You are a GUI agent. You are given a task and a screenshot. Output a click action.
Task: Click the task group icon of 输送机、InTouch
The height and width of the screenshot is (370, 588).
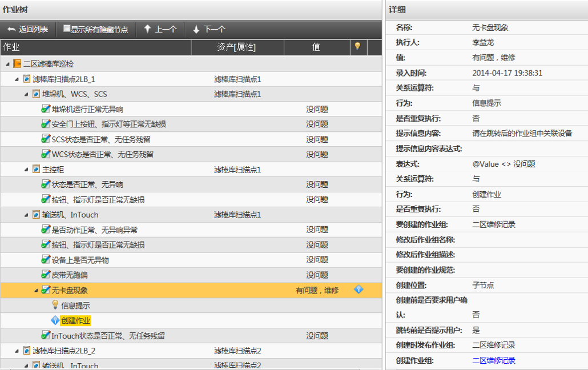point(36,215)
